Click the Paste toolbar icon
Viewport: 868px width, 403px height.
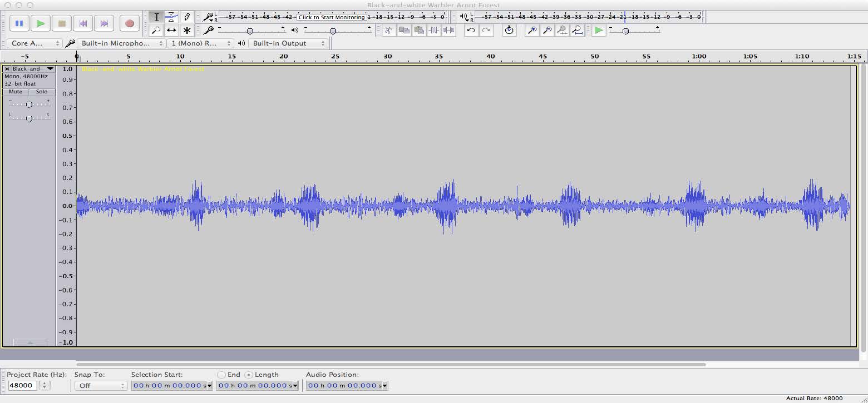419,31
